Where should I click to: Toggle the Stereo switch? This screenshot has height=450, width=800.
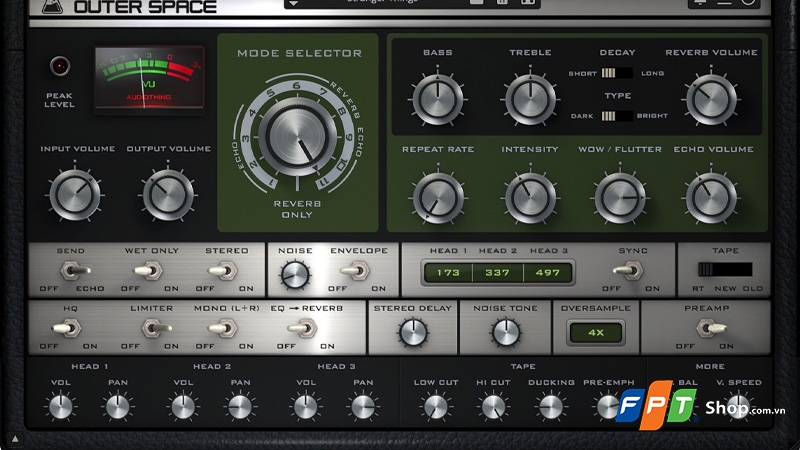(223, 271)
